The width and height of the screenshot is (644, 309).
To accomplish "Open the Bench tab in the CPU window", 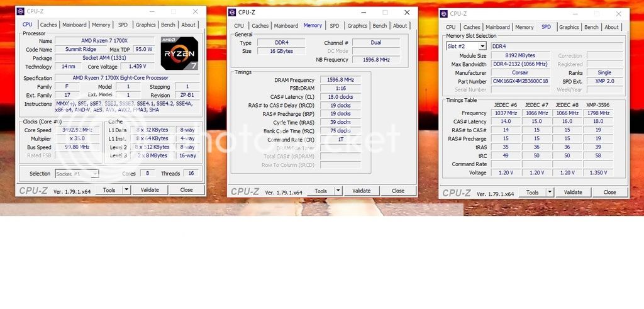I will click(168, 25).
